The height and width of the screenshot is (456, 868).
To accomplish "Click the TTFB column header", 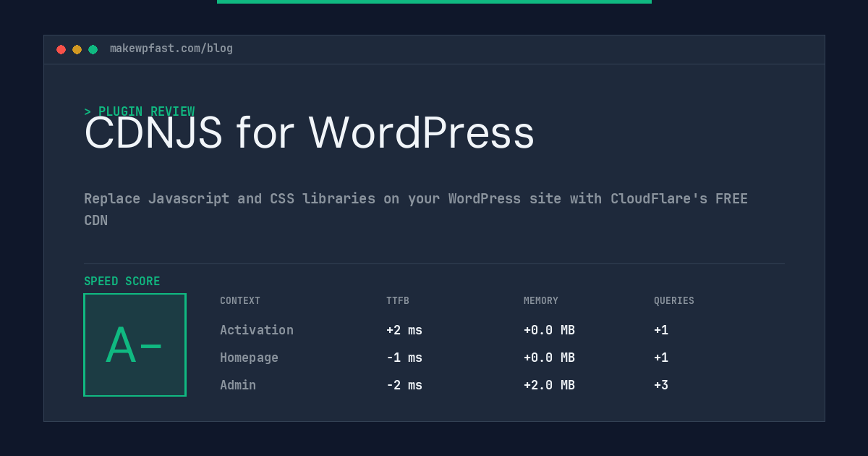I will (398, 301).
